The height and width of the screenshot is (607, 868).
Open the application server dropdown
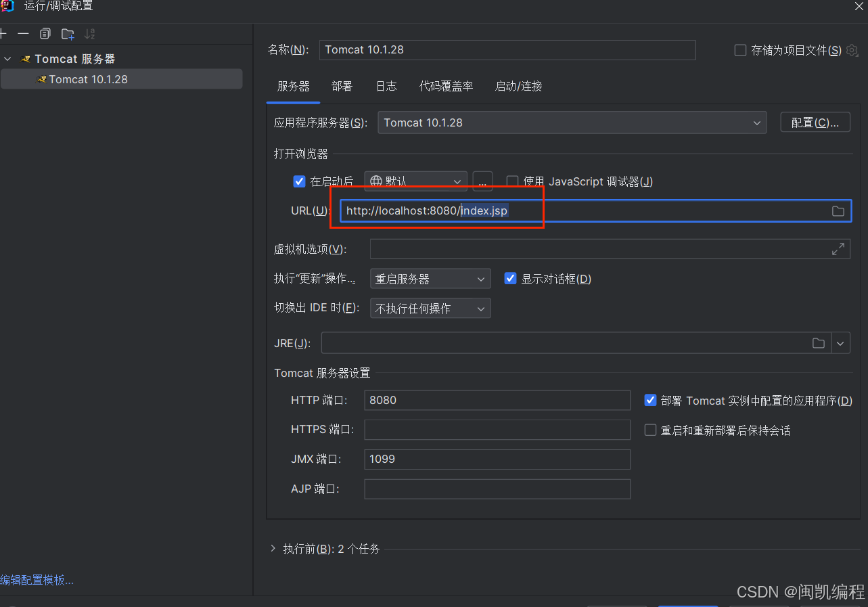click(x=572, y=122)
